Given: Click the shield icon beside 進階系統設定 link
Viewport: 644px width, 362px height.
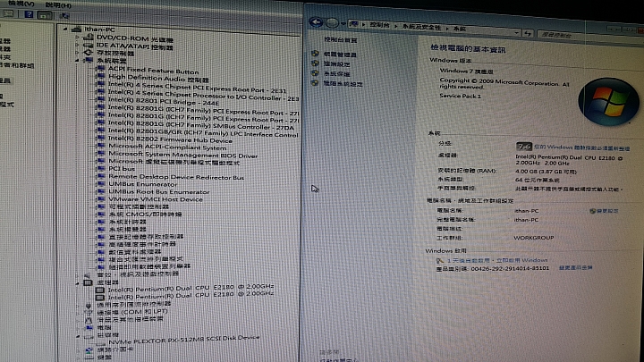Looking at the screenshot, I should [x=315, y=83].
